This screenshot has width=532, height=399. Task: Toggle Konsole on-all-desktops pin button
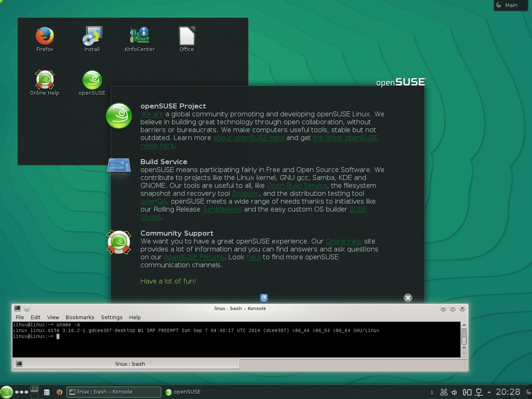click(27, 308)
